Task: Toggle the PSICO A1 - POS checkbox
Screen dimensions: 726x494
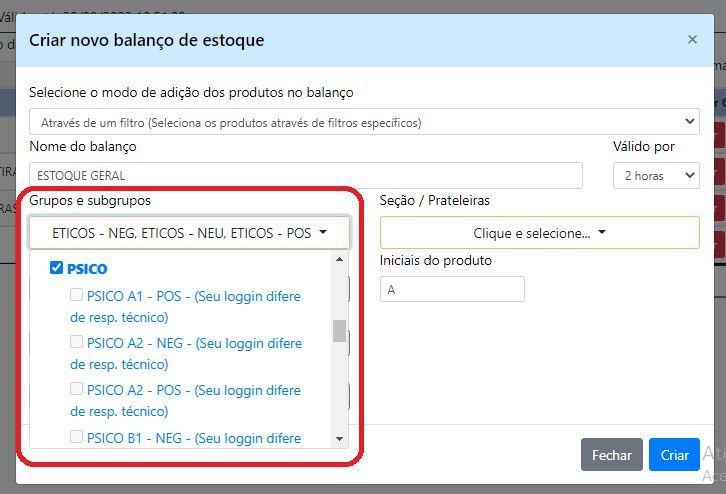Action: click(77, 296)
